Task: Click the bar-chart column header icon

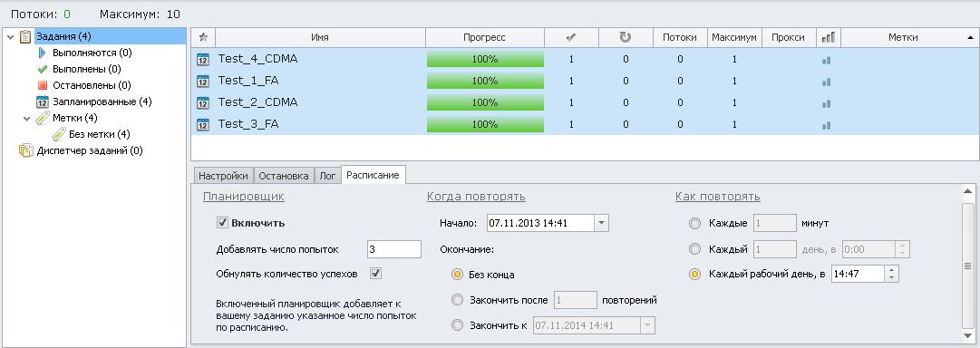Action: pos(828,37)
